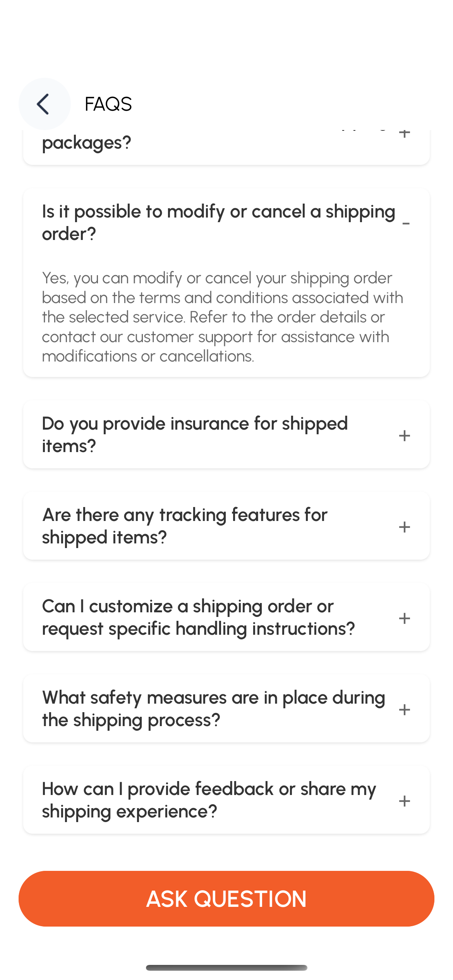This screenshot has width=453, height=980.
Task: Tap plus icon beside safety measures question
Action: [404, 709]
